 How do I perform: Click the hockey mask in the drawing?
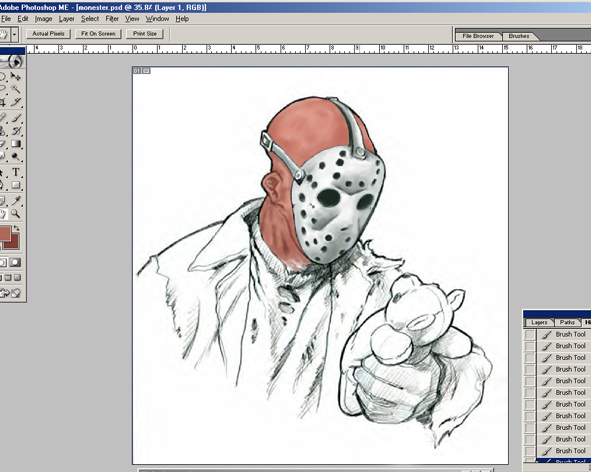(x=337, y=204)
